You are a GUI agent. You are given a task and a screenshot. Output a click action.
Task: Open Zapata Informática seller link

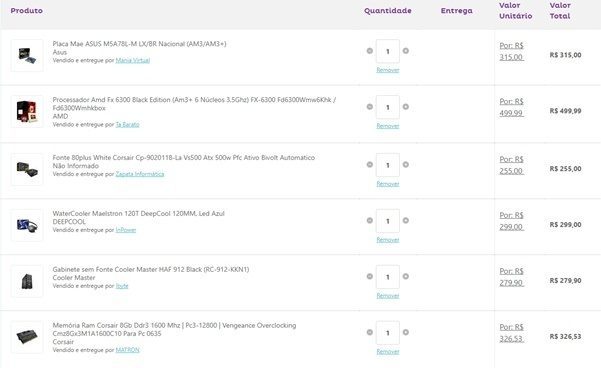[140, 174]
